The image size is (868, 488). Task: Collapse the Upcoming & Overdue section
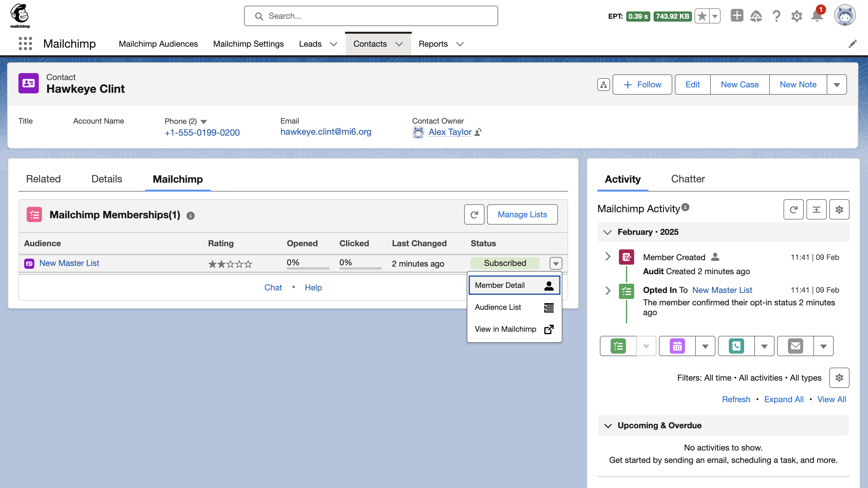point(608,426)
